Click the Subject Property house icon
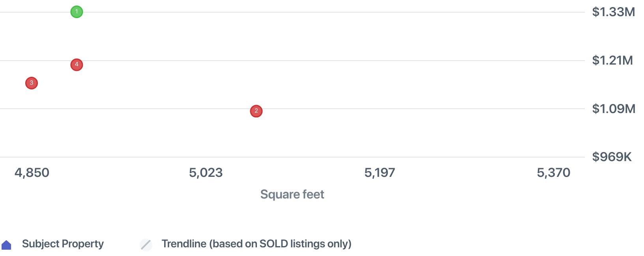Screen dimensions: 644x256 click(7, 245)
